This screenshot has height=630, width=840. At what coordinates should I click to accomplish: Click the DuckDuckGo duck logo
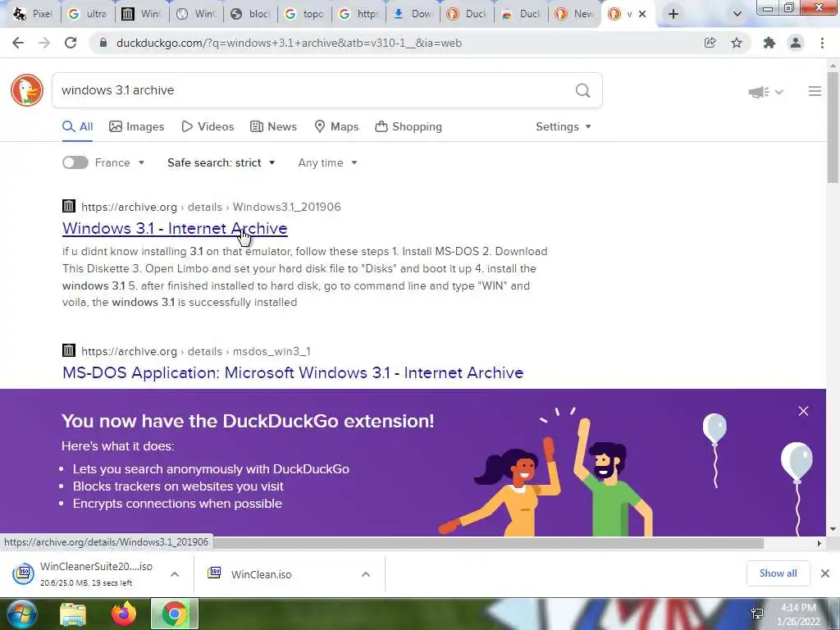click(27, 90)
